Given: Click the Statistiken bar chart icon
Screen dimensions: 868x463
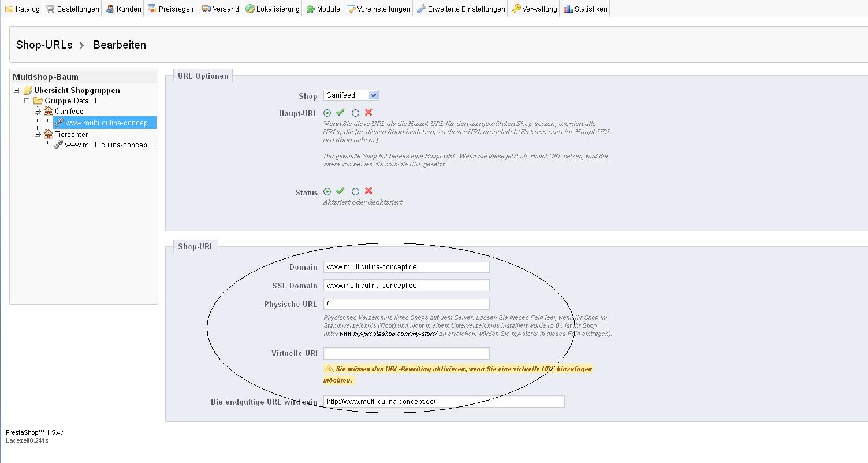Looking at the screenshot, I should [x=568, y=9].
